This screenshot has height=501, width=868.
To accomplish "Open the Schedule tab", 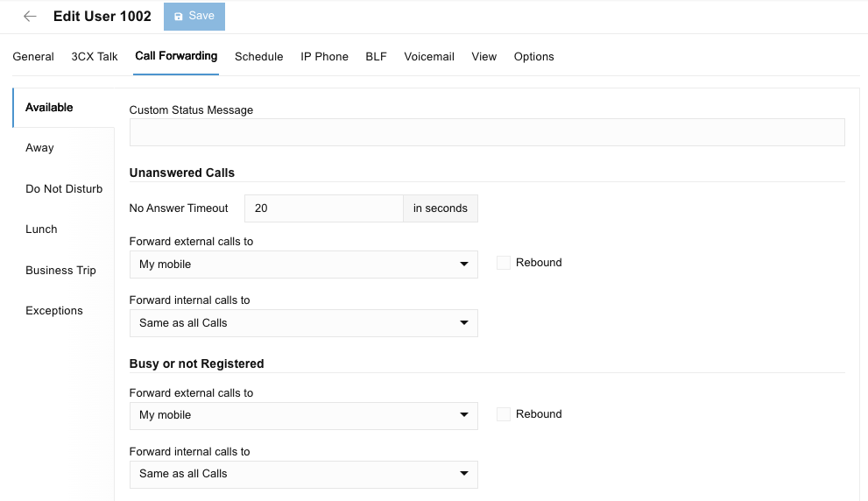I will 258,57.
